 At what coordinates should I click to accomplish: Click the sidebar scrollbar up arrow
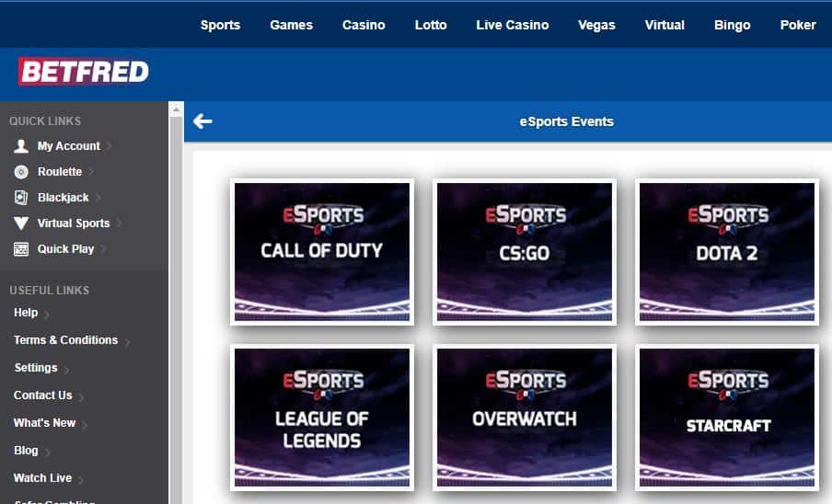(x=176, y=109)
